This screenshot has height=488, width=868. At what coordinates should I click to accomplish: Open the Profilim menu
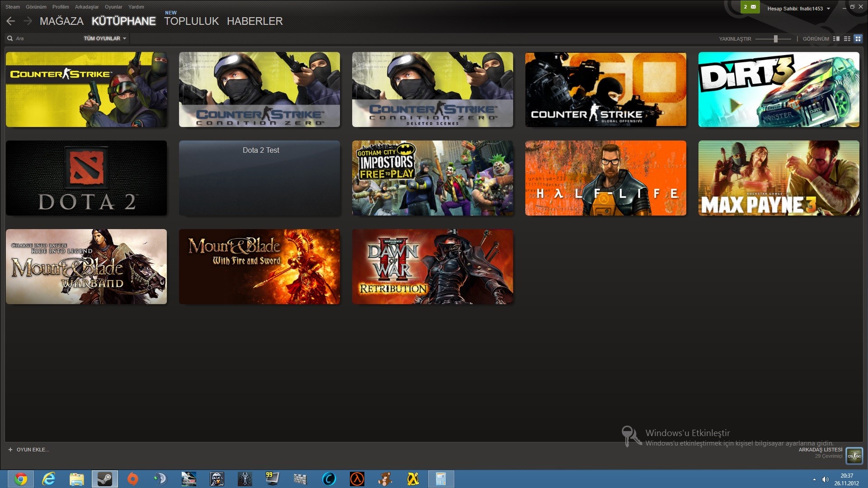(61, 7)
